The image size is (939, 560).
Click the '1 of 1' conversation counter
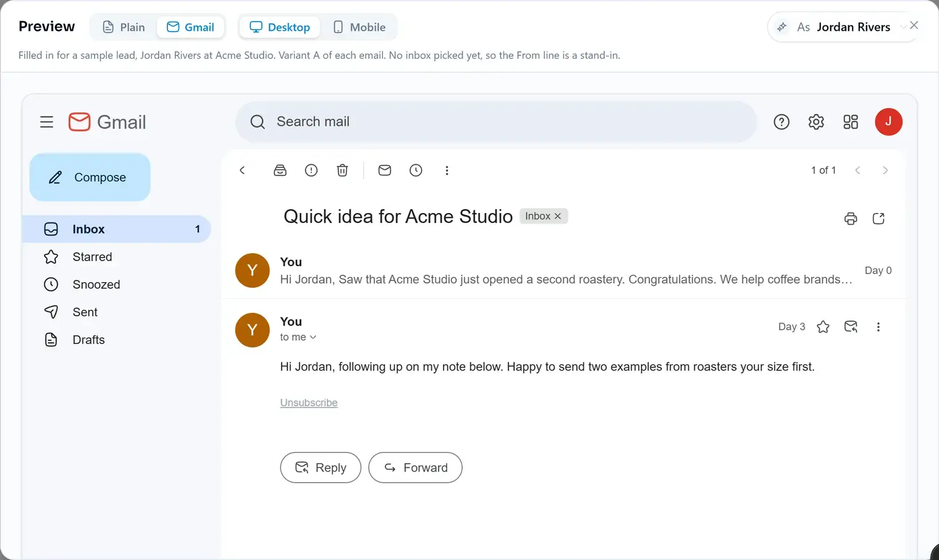click(x=823, y=170)
